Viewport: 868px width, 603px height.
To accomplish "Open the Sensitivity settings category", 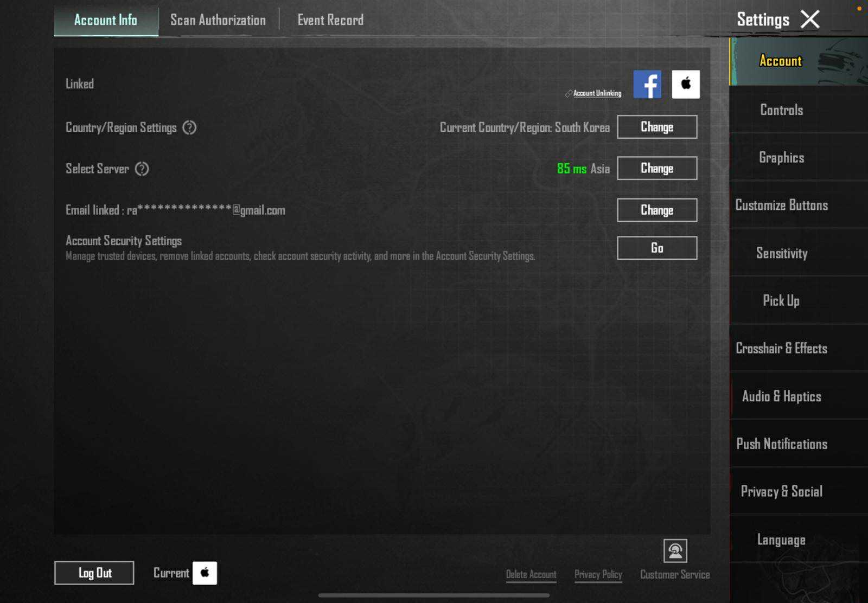I will [x=799, y=253].
